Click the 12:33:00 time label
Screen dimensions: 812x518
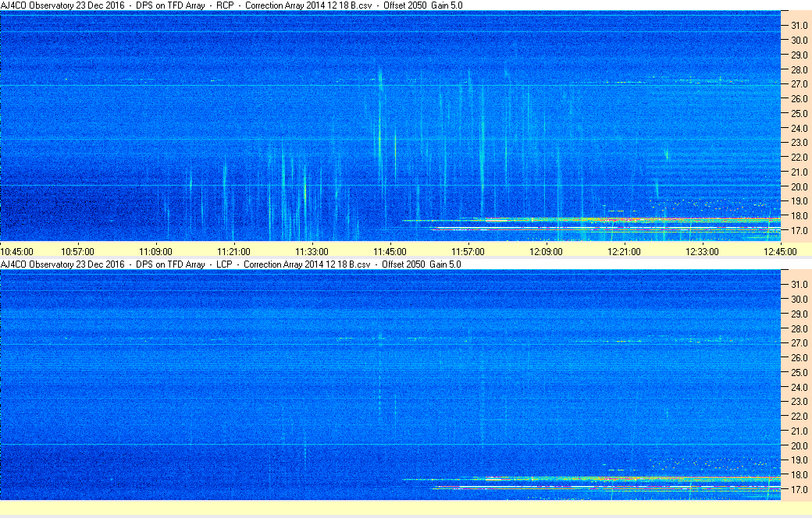(x=702, y=251)
